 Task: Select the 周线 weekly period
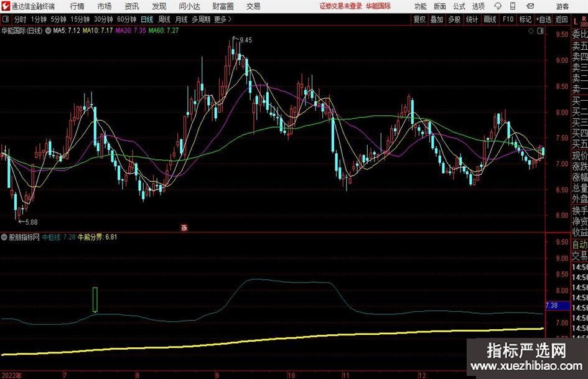pyautogui.click(x=164, y=19)
